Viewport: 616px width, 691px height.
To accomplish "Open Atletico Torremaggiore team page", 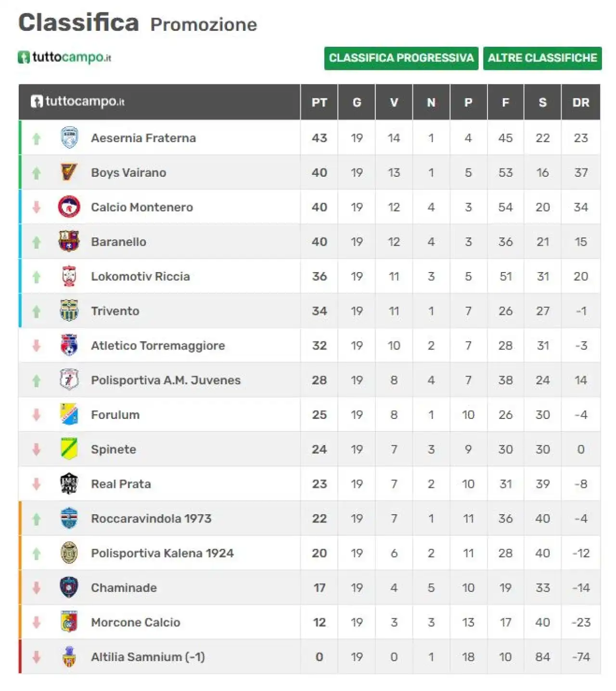I will 158,346.
